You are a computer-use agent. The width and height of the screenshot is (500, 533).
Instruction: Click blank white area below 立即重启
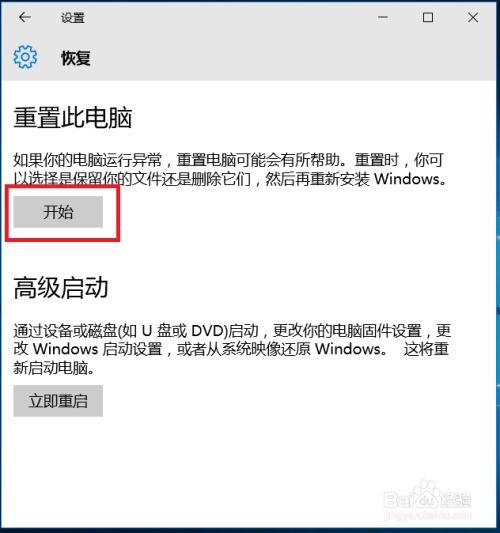tap(238, 459)
